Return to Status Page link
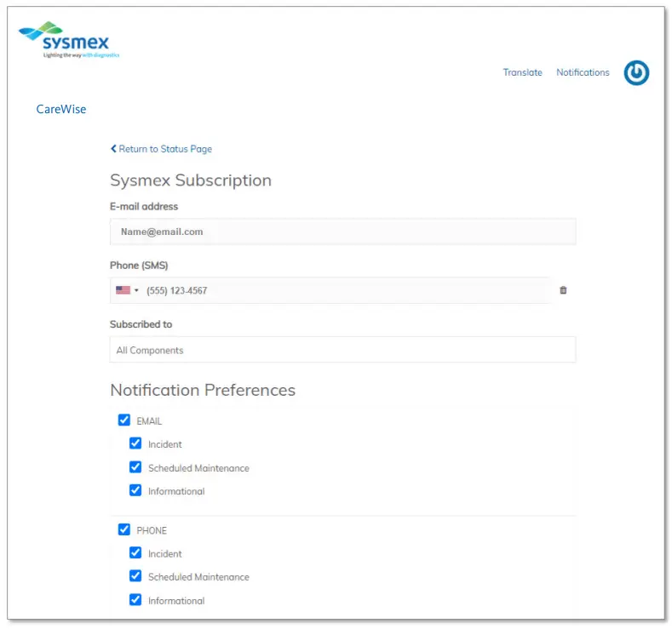Viewport: 672px width, 629px height. (165, 149)
